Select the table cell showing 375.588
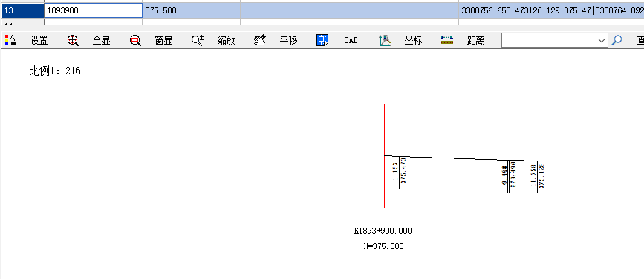 [192, 10]
